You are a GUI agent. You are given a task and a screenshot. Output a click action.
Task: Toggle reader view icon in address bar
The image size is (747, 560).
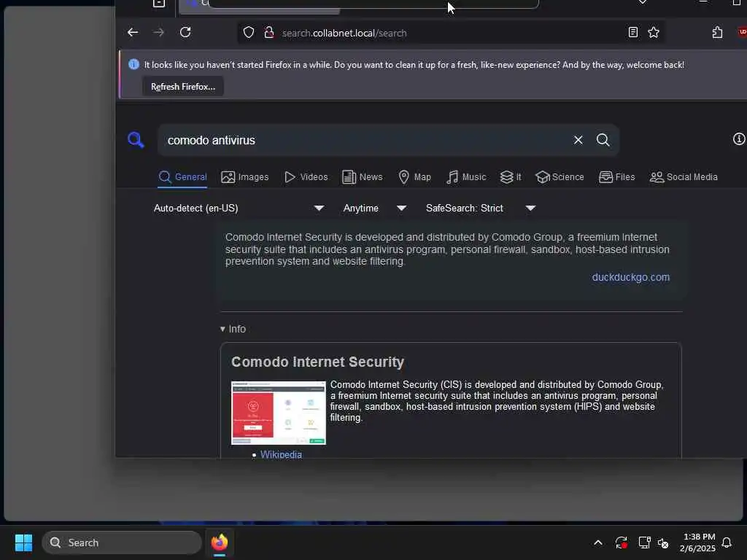633,32
